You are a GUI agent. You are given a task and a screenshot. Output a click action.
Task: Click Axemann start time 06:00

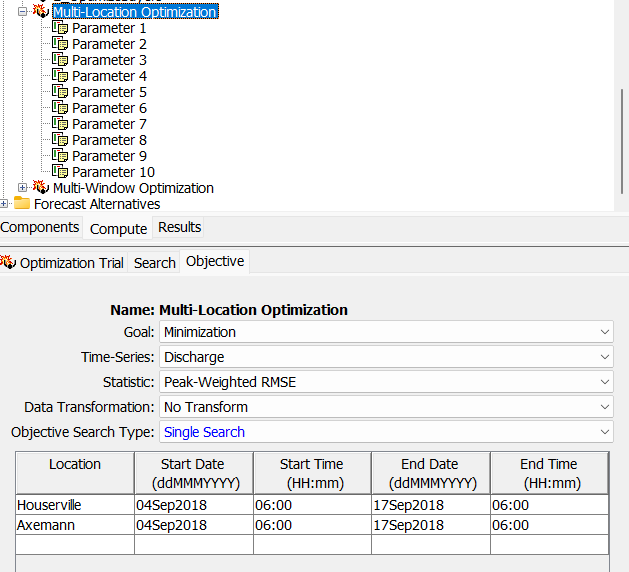click(313, 525)
